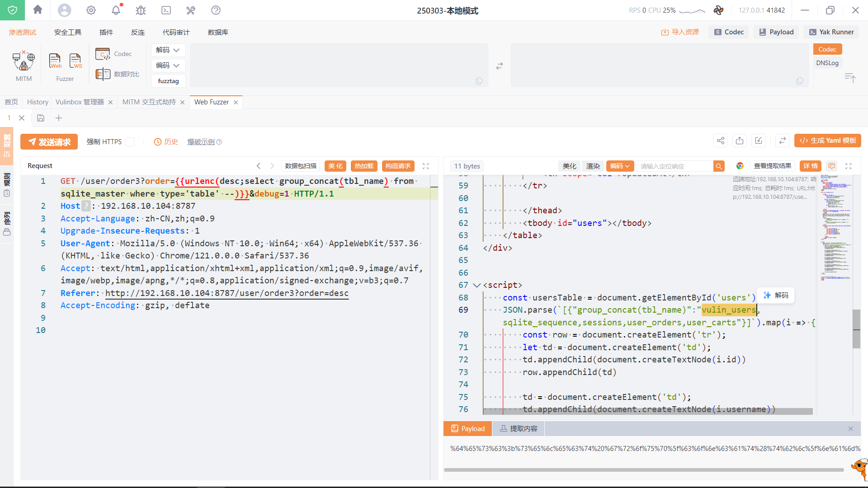868x488 pixels.
Task: Open response in Chrome browser icon
Action: pyautogui.click(x=740, y=166)
